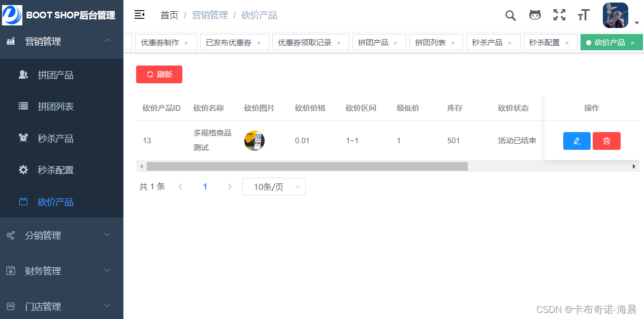Open the 首页 breadcrumb link
Viewport: 644px width, 319px height.
169,15
